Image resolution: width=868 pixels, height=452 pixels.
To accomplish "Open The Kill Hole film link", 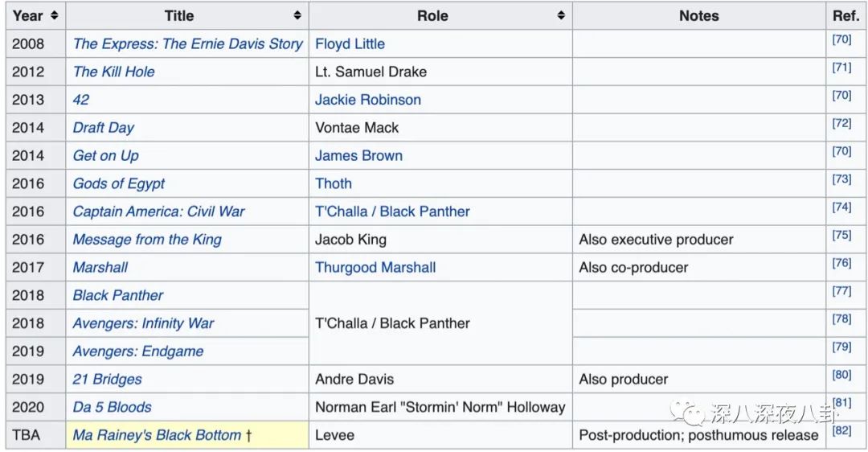I will pyautogui.click(x=113, y=72).
